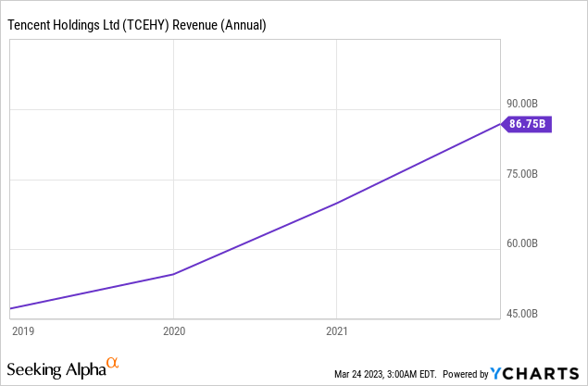
Task: Click the 2019 x-axis label
Action: tap(23, 331)
